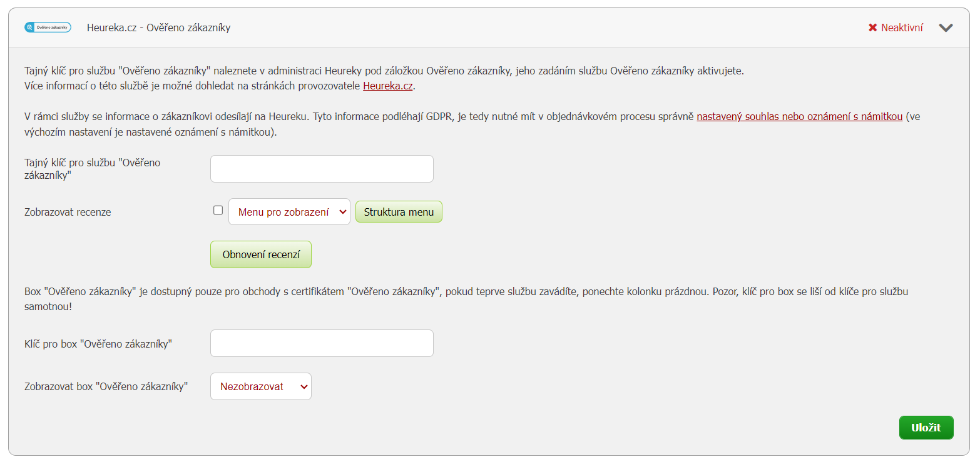Viewport: 980px width, 462px height.
Task: Click the Neaktivní status text
Action: (902, 28)
